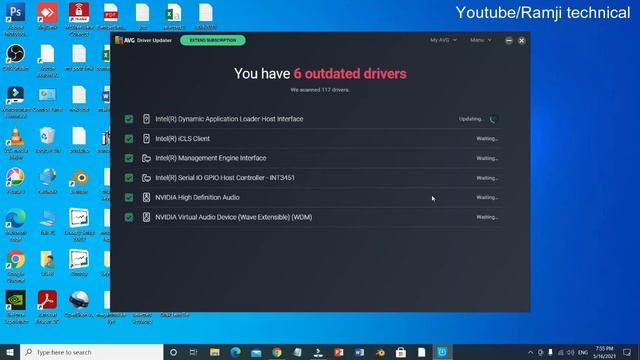Open Task View on taskbar

tap(193, 352)
